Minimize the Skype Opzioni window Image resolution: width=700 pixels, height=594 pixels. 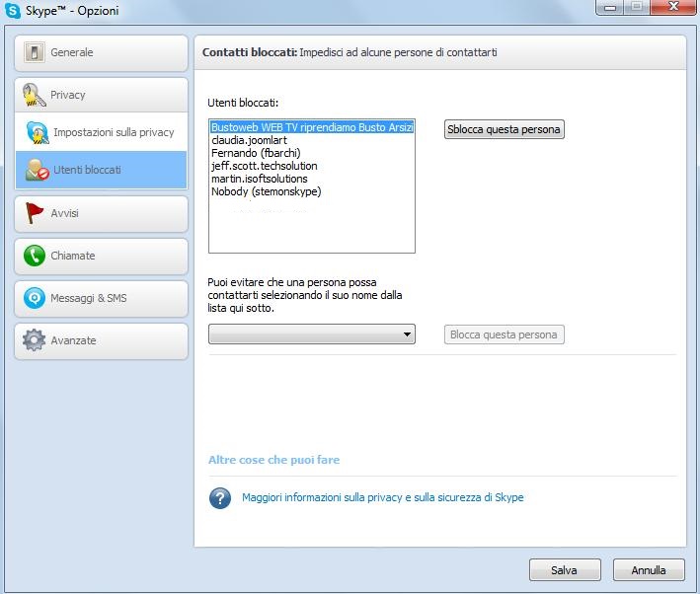click(x=610, y=7)
